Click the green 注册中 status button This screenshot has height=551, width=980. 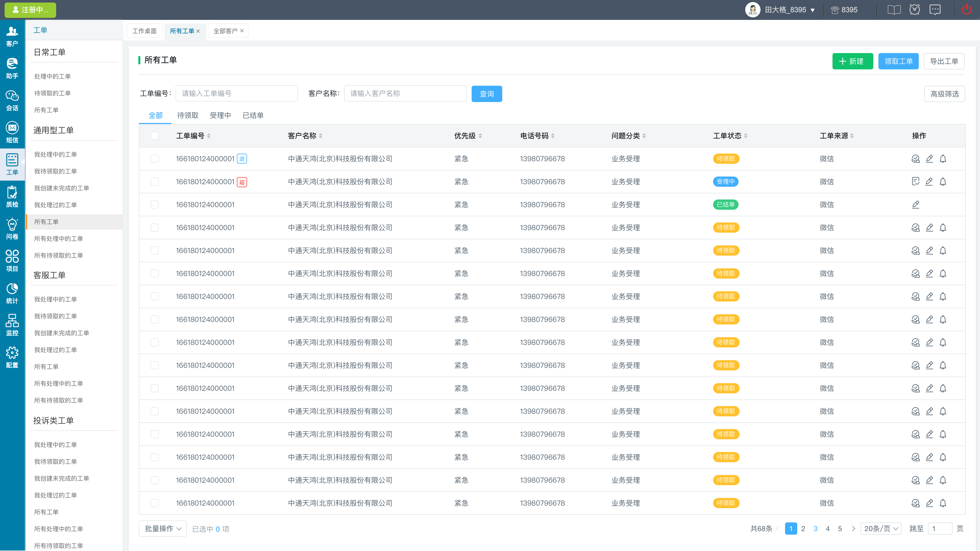(x=30, y=10)
